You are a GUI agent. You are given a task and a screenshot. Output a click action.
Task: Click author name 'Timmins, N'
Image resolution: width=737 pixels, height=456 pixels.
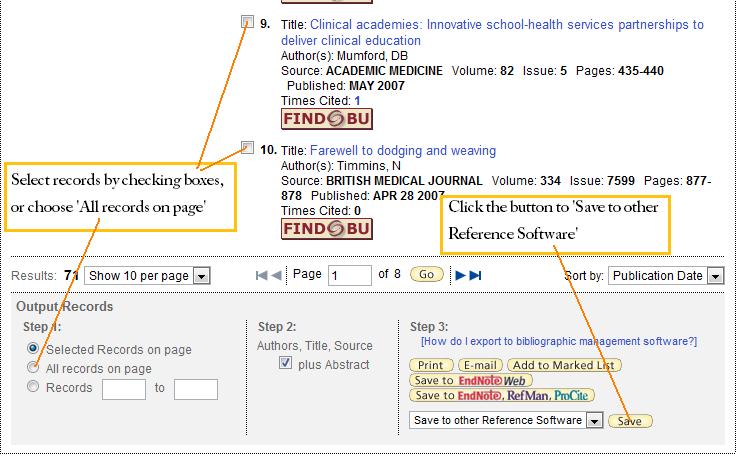[x=369, y=166]
